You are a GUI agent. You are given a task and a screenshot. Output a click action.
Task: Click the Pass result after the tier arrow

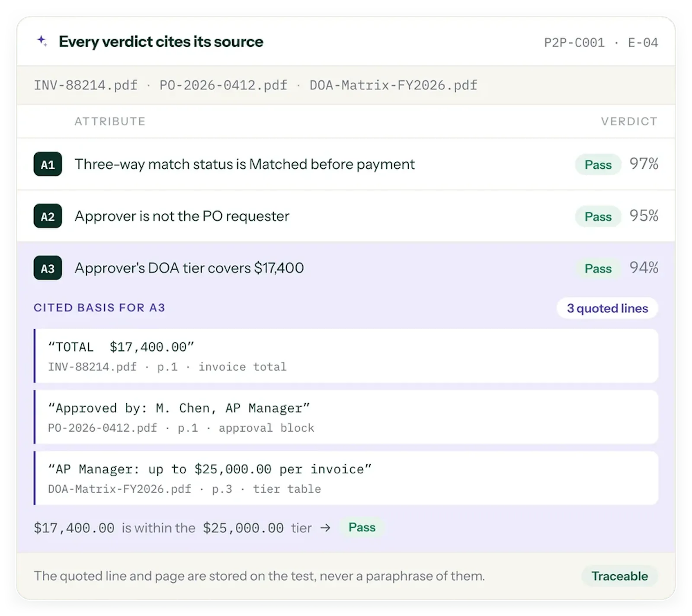362,527
